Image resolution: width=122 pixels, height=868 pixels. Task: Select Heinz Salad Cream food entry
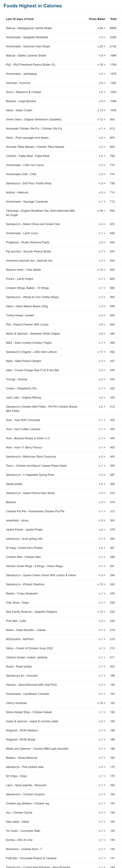(61, 110)
